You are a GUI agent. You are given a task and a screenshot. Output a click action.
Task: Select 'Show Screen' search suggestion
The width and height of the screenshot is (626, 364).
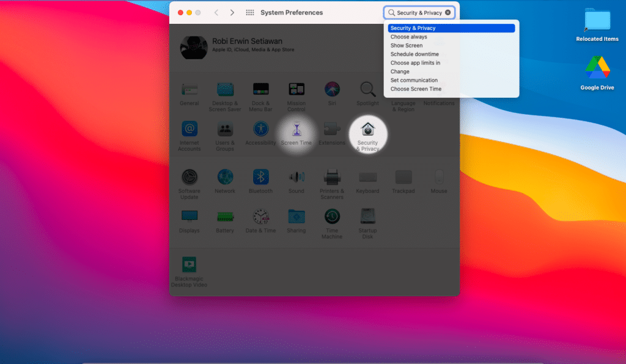click(x=451, y=45)
